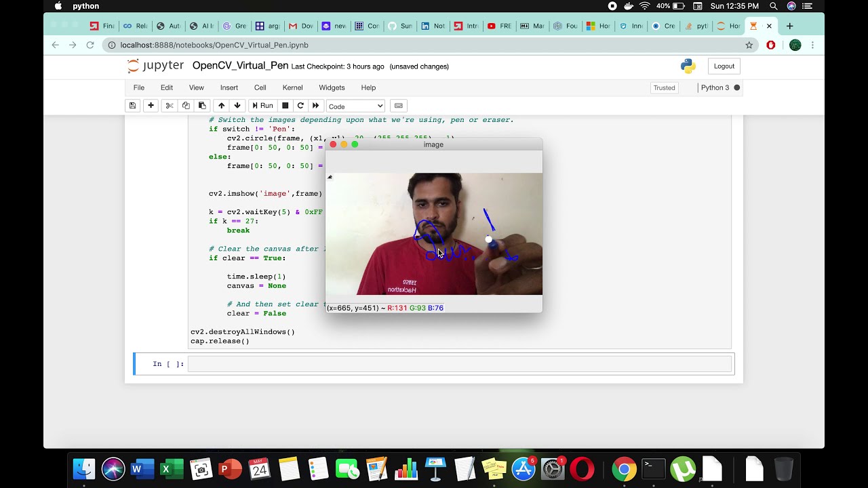
Task: Click the Logout button
Action: (x=724, y=66)
